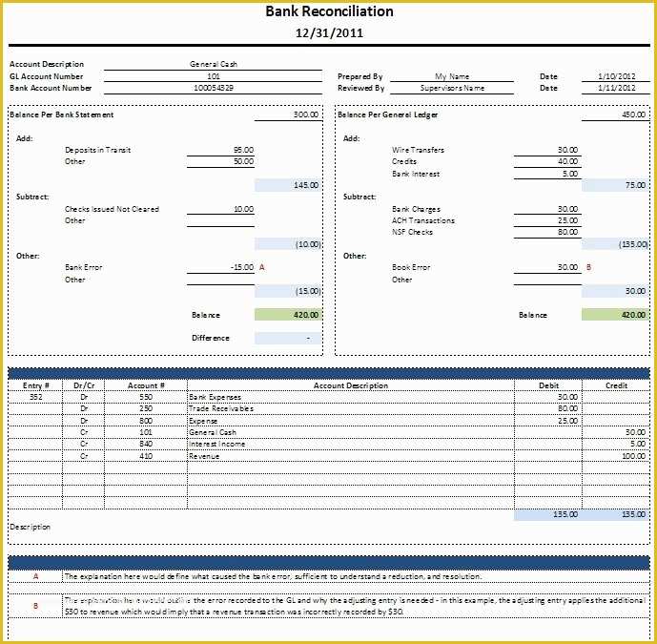
Task: Select the prepared date 1/10/2012
Action: 616,76
